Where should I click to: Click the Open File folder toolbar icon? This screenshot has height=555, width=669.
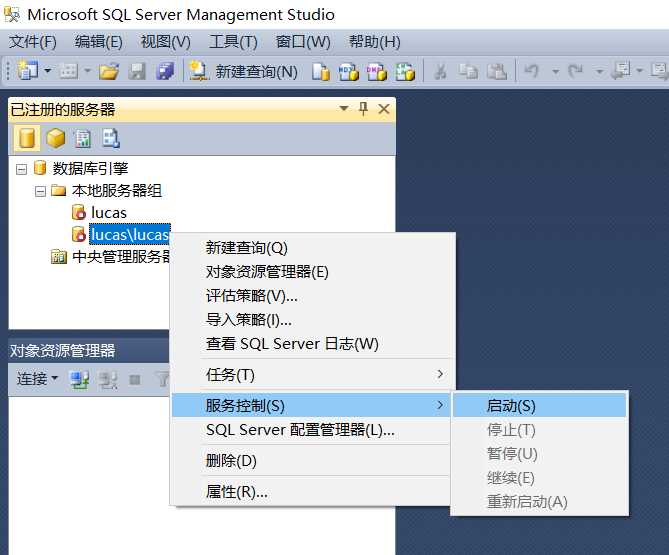109,71
